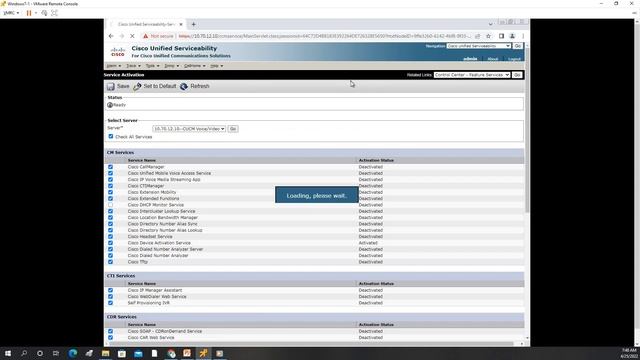Click the Cisco logo
640x360 pixels.
118,52
